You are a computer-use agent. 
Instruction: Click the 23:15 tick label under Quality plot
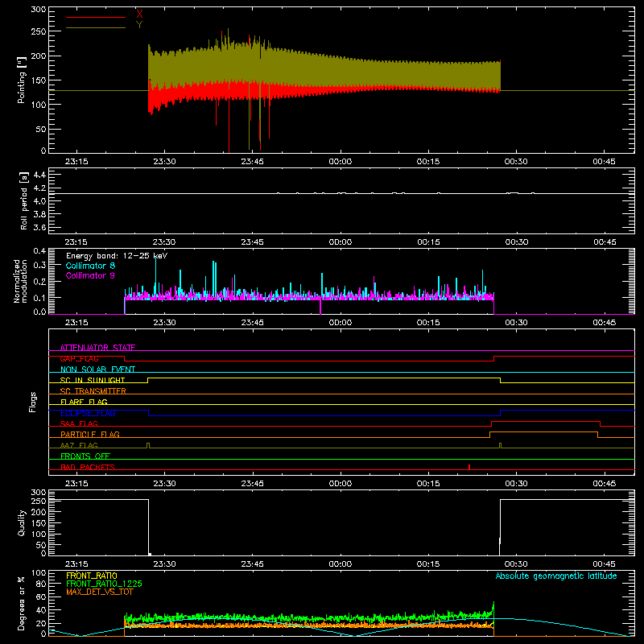tap(76, 564)
